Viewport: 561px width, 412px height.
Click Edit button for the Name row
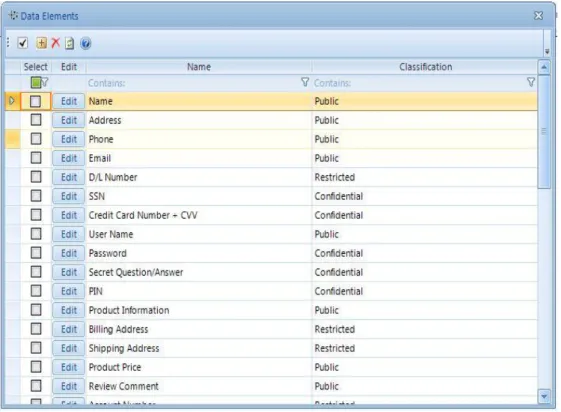click(x=68, y=101)
